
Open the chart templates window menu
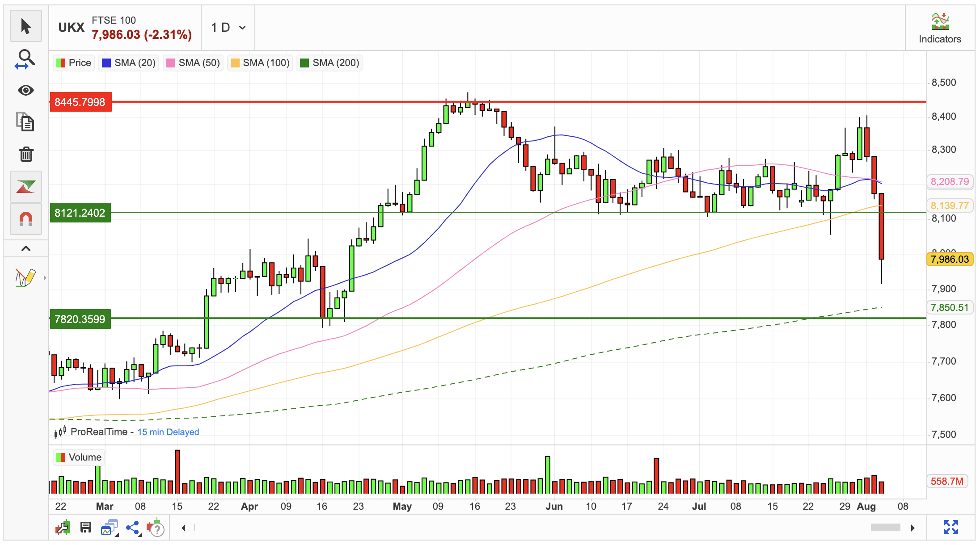click(x=109, y=528)
